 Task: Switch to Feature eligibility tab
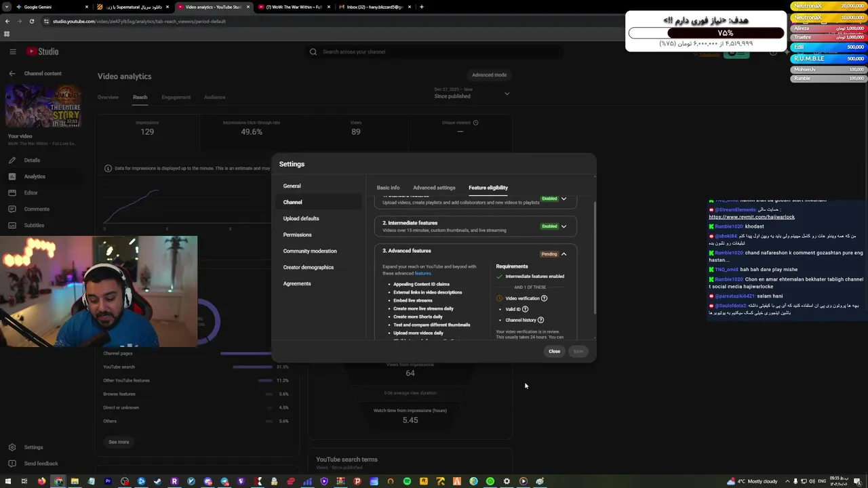point(488,188)
